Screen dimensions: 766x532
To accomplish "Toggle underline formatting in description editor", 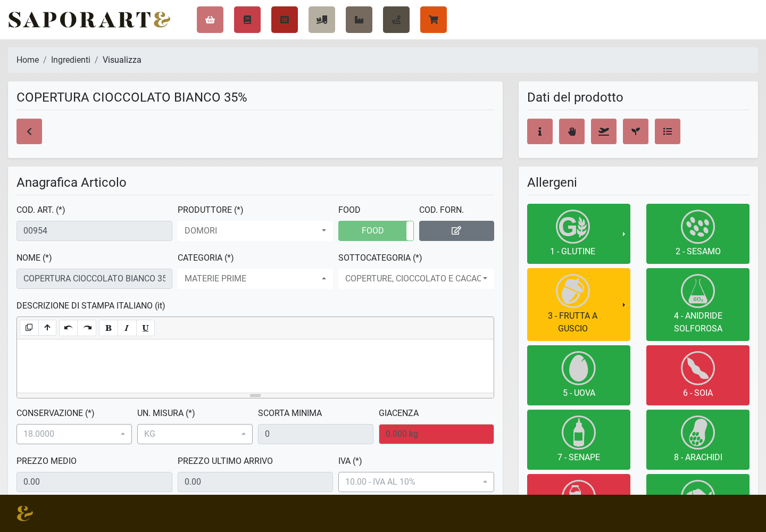I will (x=145, y=328).
